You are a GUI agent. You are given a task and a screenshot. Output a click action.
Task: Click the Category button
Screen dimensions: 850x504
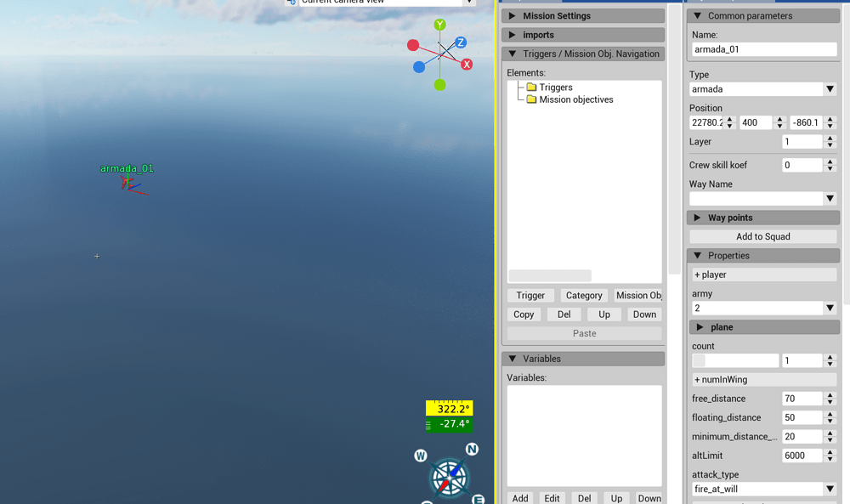(584, 296)
